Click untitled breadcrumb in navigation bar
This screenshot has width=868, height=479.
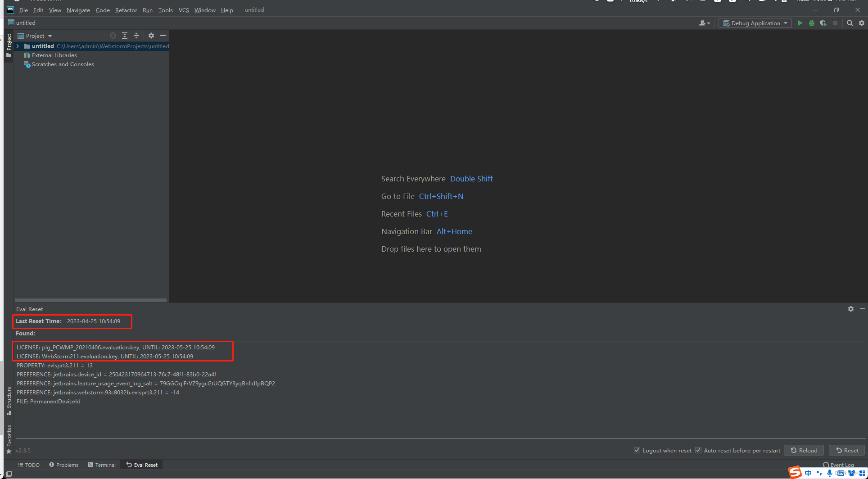tap(22, 23)
